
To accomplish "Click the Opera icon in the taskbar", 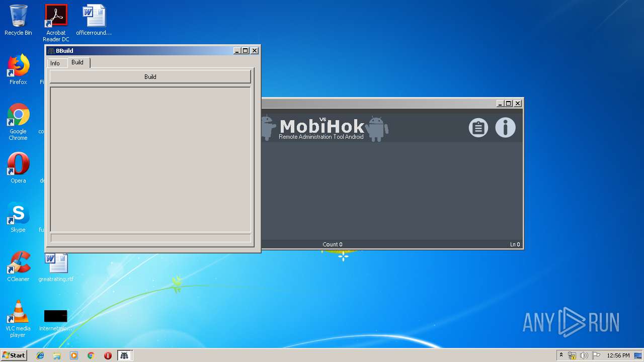I will point(108,355).
